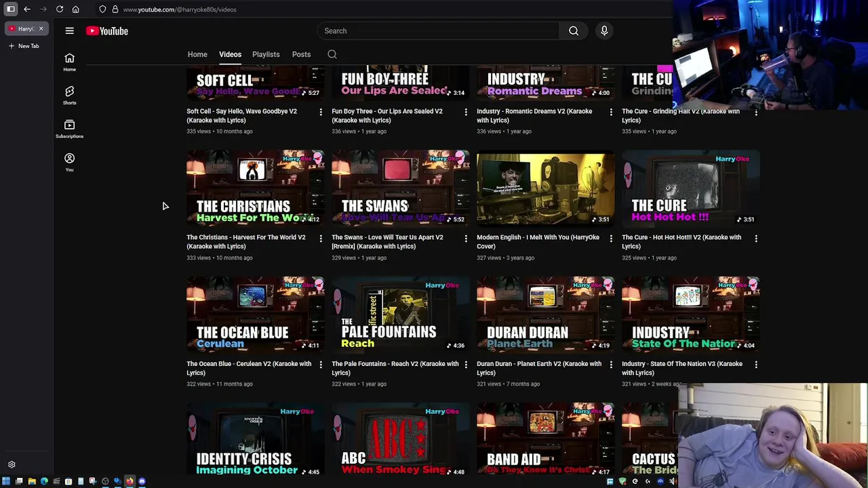
Task: Open File Explorer from taskbar
Action: [32, 481]
